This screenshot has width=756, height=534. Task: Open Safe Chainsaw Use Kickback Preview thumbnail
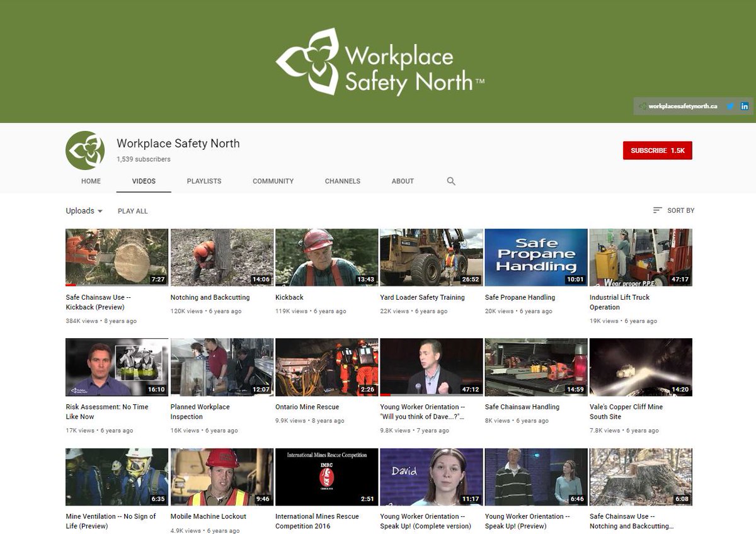(117, 258)
